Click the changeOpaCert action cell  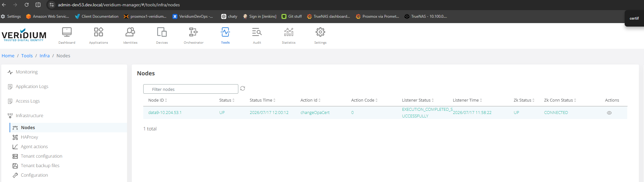tap(315, 113)
